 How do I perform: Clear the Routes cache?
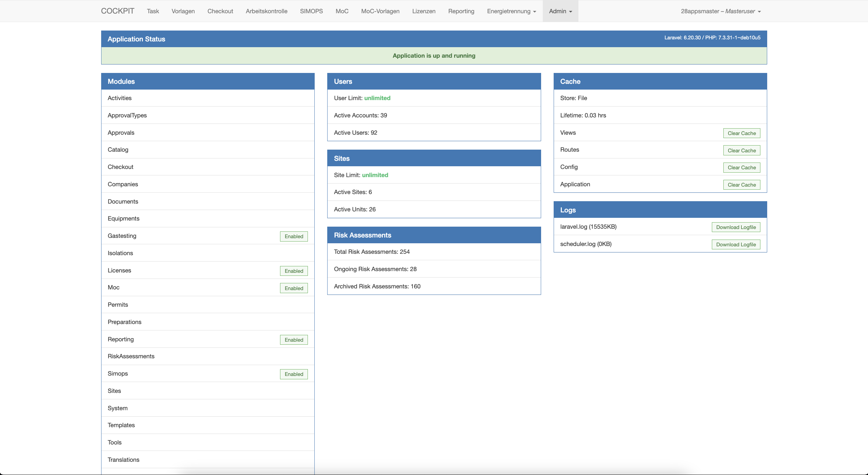741,150
